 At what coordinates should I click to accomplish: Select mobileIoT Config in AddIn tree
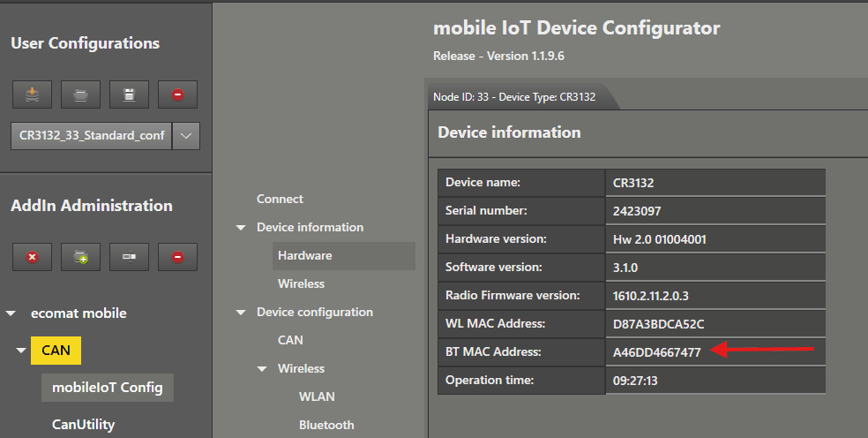pyautogui.click(x=107, y=387)
